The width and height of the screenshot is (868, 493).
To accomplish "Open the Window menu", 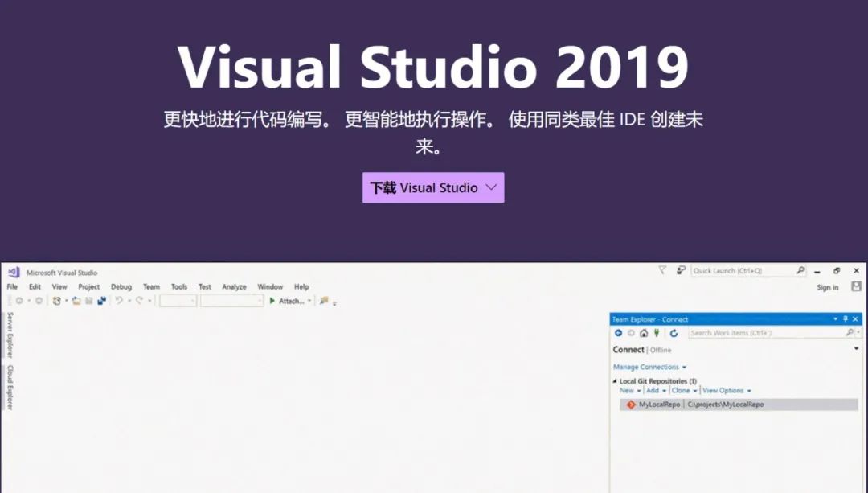I will (270, 286).
